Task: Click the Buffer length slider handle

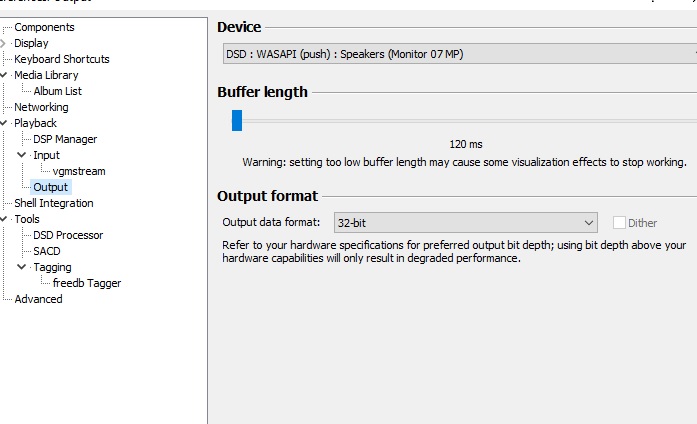Action: 237,120
